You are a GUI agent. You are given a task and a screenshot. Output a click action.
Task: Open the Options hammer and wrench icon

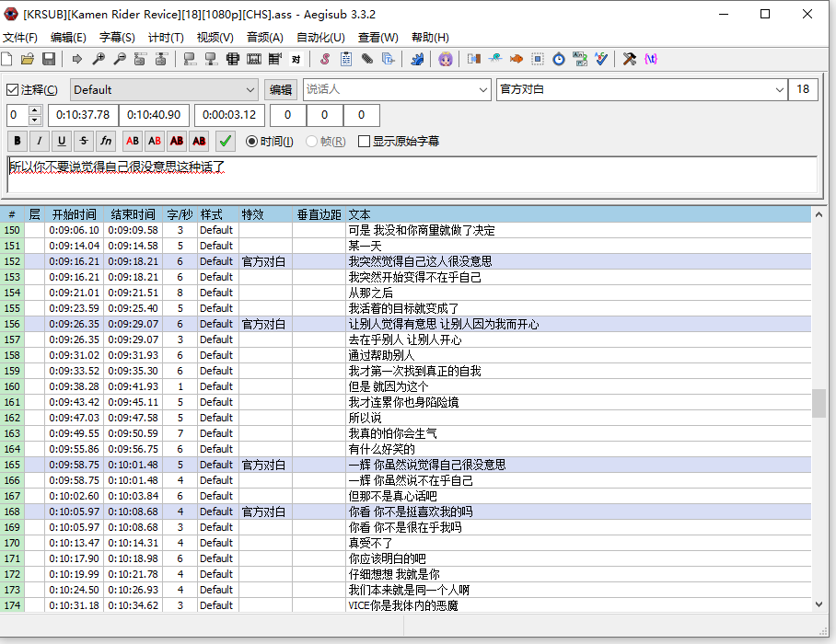click(630, 59)
